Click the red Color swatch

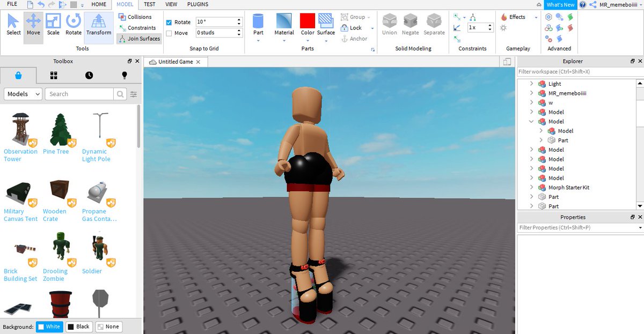308,21
